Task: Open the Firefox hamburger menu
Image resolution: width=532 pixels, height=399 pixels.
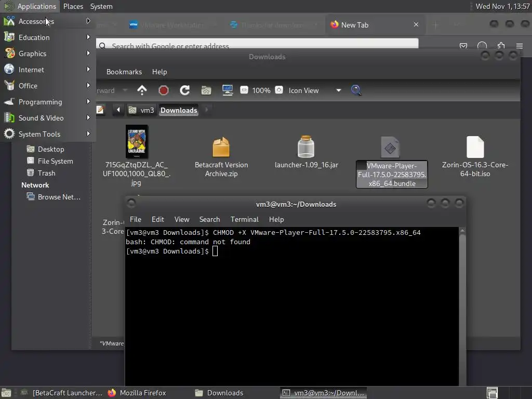Action: tap(520, 46)
